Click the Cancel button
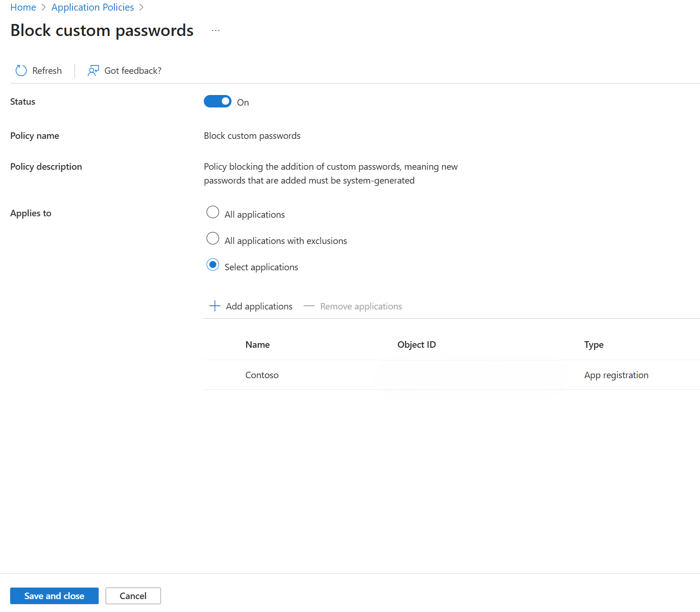700x612 pixels. click(133, 595)
